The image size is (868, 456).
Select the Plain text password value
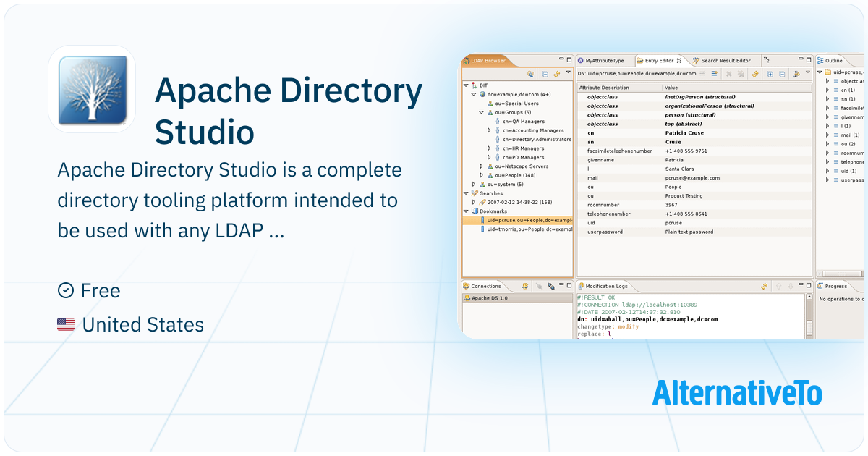point(689,232)
